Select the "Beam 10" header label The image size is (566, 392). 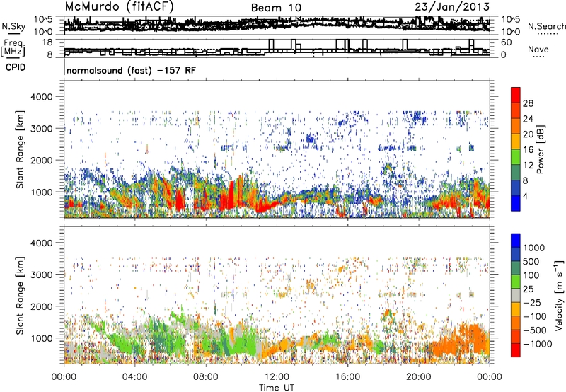point(276,8)
